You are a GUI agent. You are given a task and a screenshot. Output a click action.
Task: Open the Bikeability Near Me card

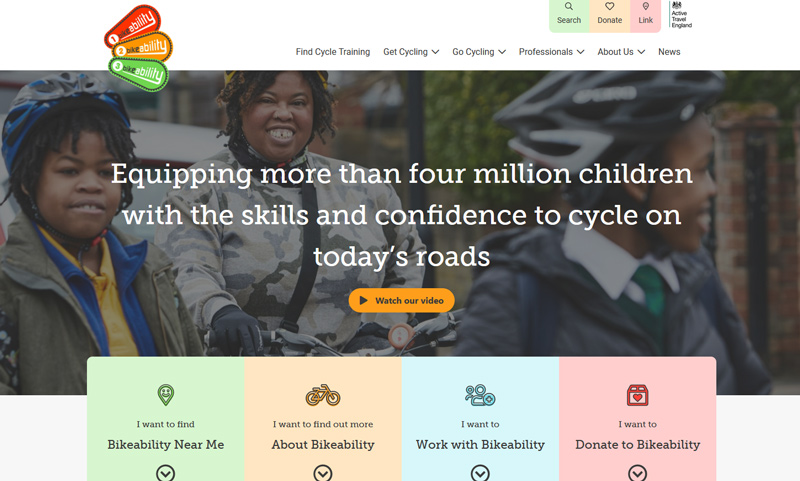pyautogui.click(x=166, y=419)
